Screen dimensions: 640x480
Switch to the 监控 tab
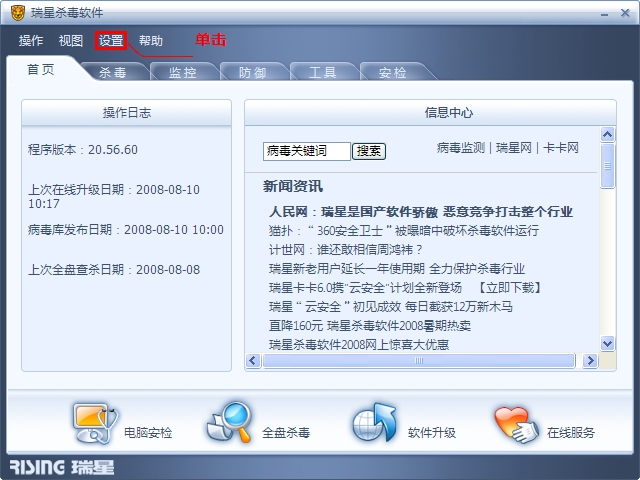click(183, 72)
